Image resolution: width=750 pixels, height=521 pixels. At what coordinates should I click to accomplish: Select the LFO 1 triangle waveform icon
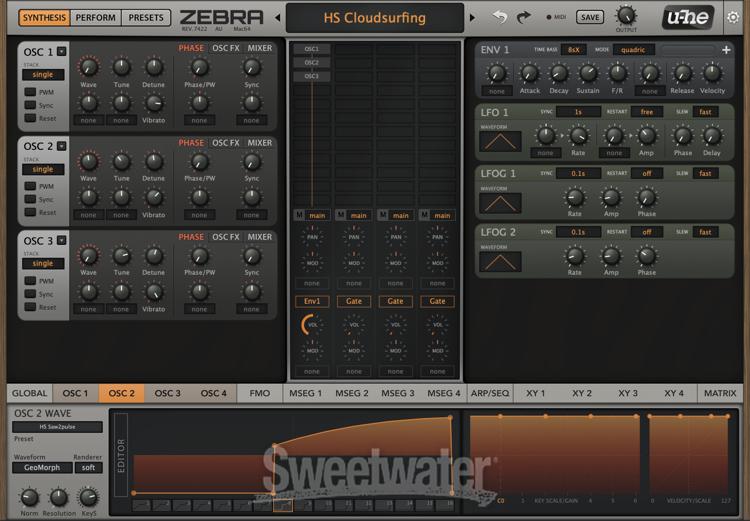click(x=499, y=142)
